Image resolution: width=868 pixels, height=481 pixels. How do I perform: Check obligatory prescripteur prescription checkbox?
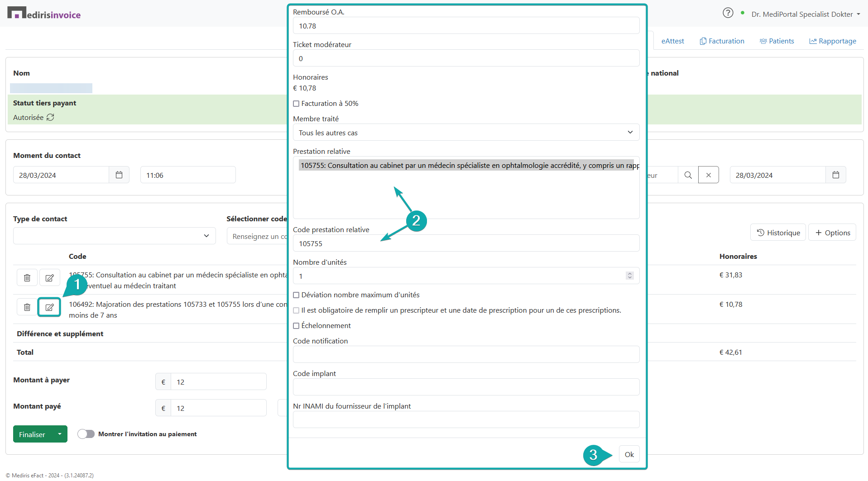pos(296,310)
